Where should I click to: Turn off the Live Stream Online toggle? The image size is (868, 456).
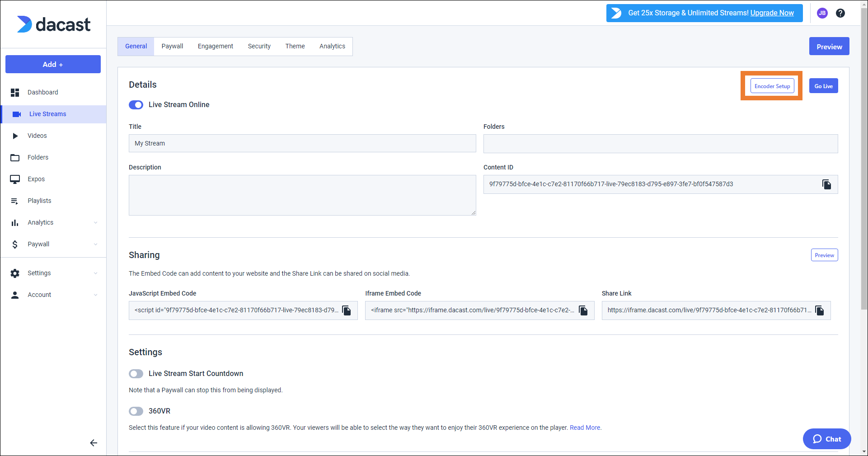pos(136,105)
